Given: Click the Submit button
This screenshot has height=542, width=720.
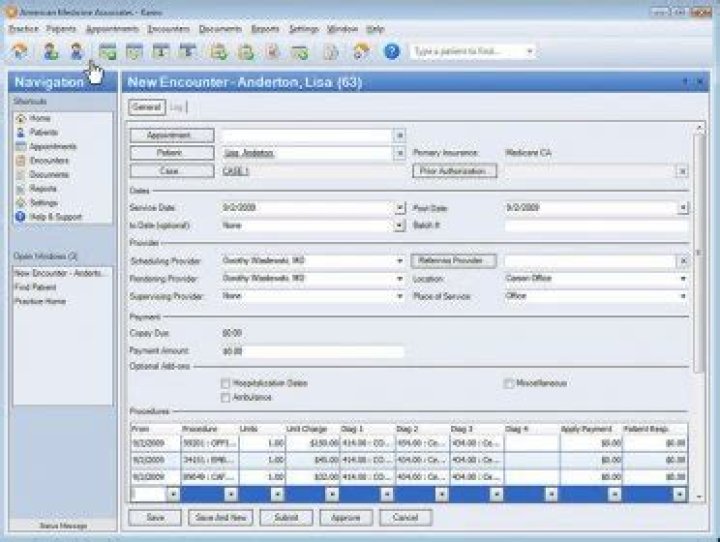Looking at the screenshot, I should click(x=286, y=518).
